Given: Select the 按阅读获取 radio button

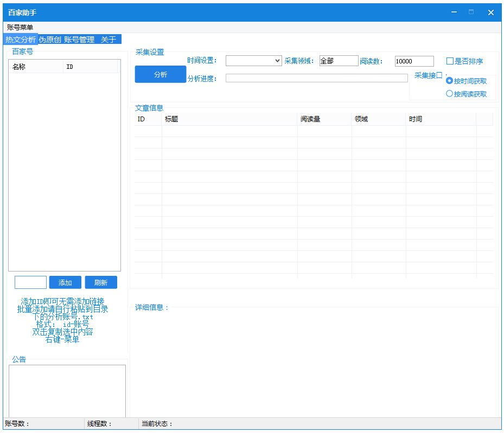Looking at the screenshot, I should tap(449, 94).
